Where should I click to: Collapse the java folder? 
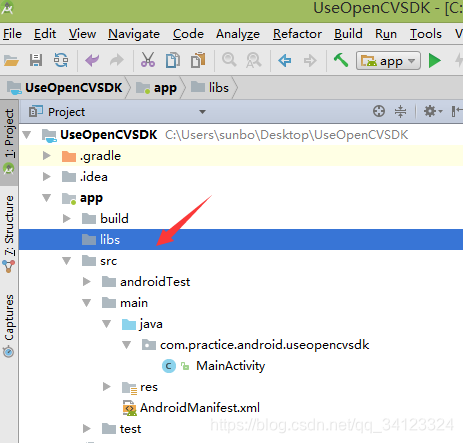(x=107, y=324)
